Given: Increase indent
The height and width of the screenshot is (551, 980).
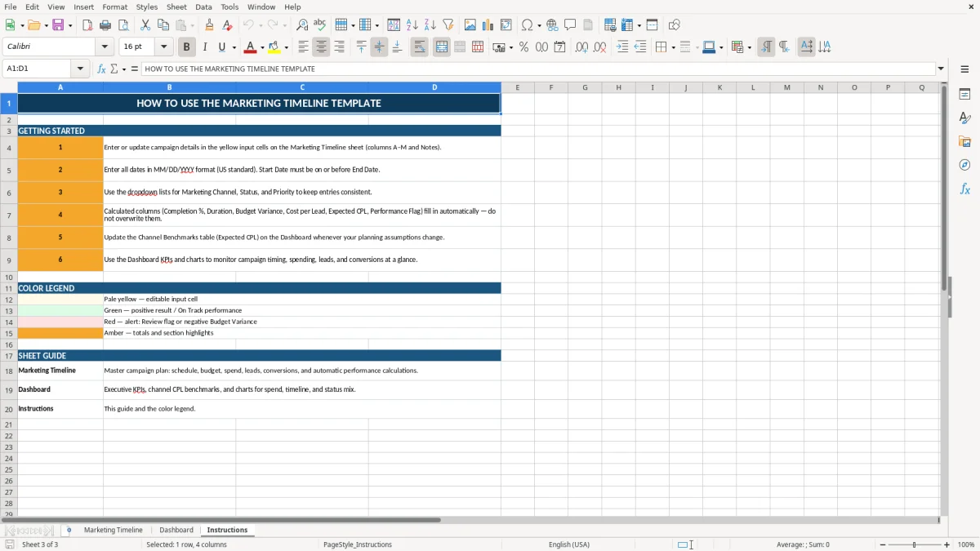Looking at the screenshot, I should pos(622,47).
